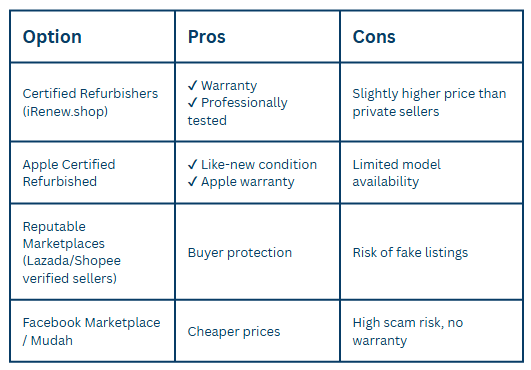This screenshot has width=531, height=370.
Task: Select the Option column header
Action: pos(52,37)
